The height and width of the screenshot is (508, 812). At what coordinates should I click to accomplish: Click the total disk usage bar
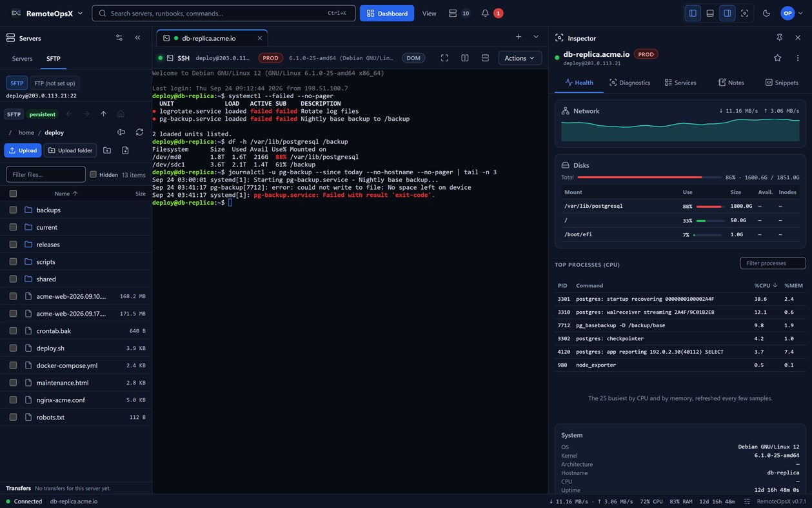pos(648,177)
